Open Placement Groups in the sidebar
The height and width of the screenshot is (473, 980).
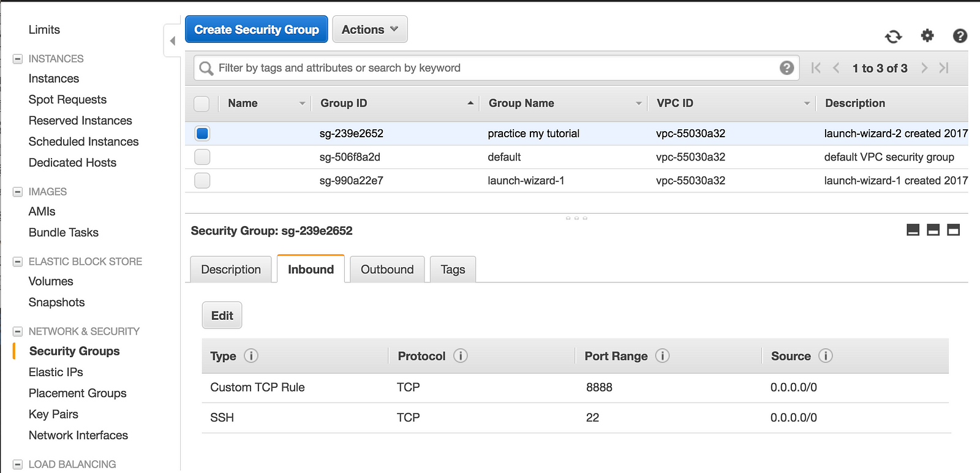pos(78,393)
